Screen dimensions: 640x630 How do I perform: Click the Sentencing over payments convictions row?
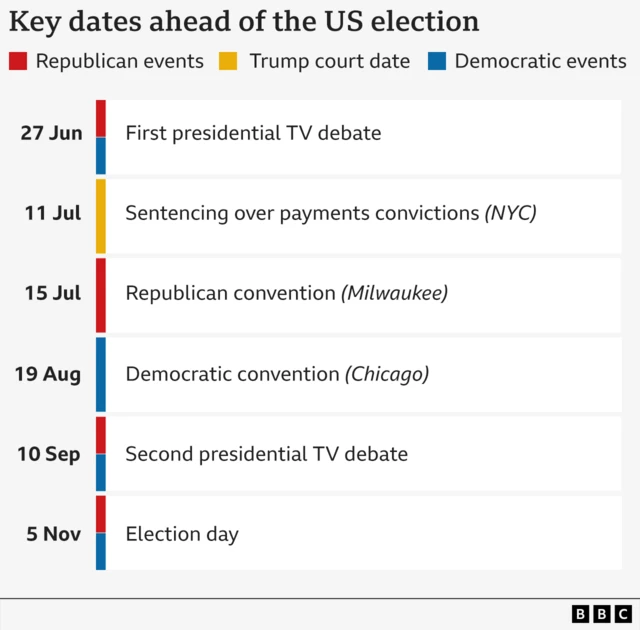pyautogui.click(x=363, y=213)
